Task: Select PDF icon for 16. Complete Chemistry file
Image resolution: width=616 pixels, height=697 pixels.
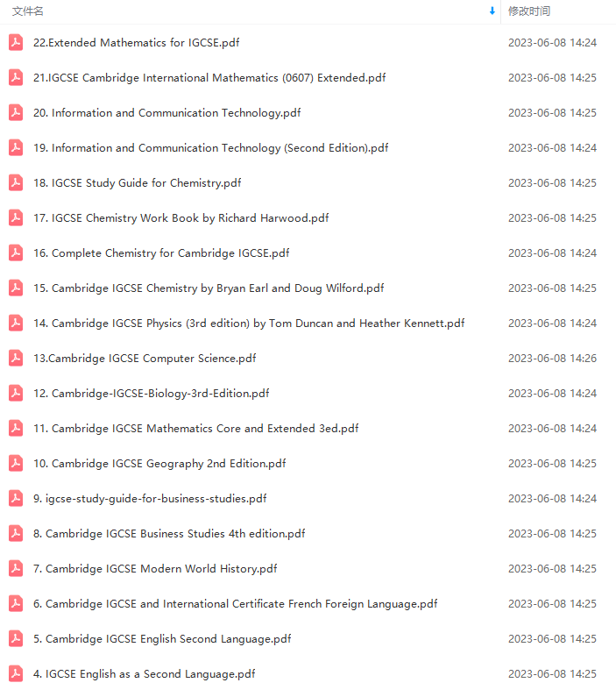Action: (x=16, y=252)
